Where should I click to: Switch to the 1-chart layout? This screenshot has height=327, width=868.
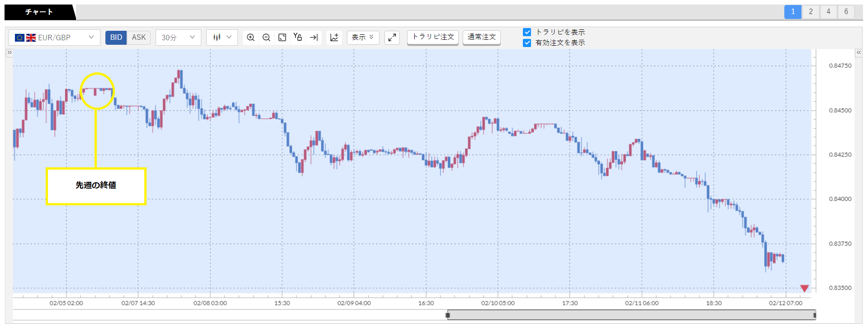point(793,12)
